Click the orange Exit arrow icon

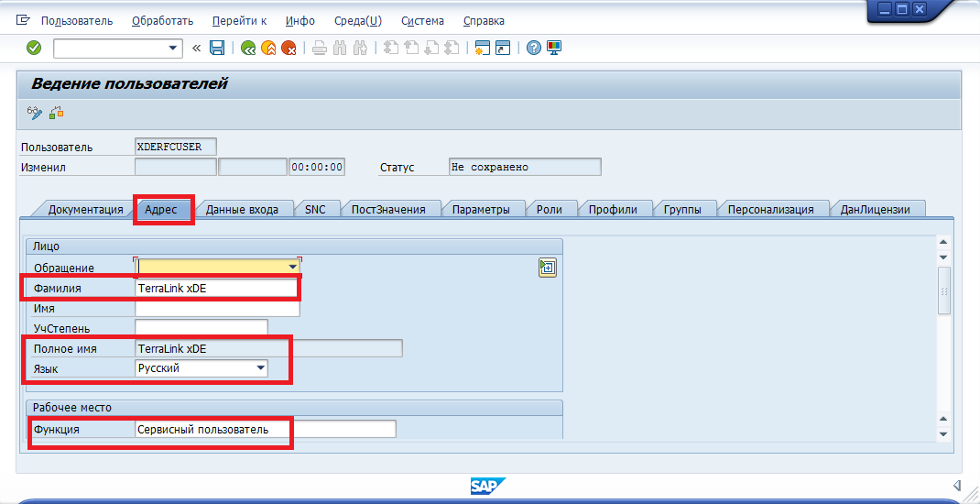pyautogui.click(x=268, y=48)
